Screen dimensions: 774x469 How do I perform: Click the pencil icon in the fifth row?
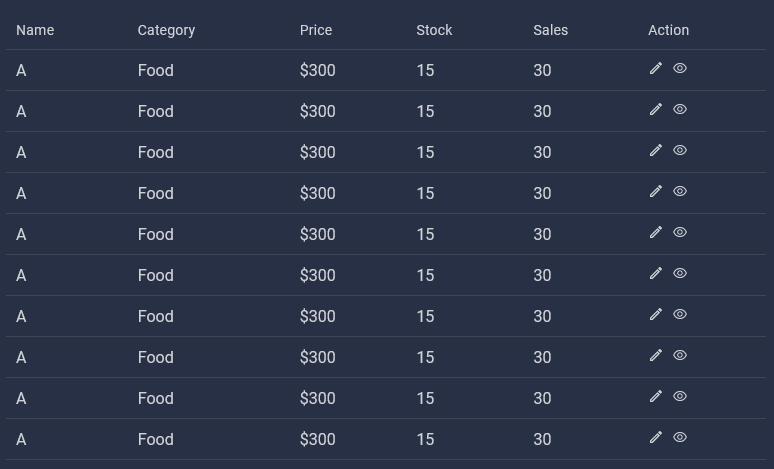656,232
